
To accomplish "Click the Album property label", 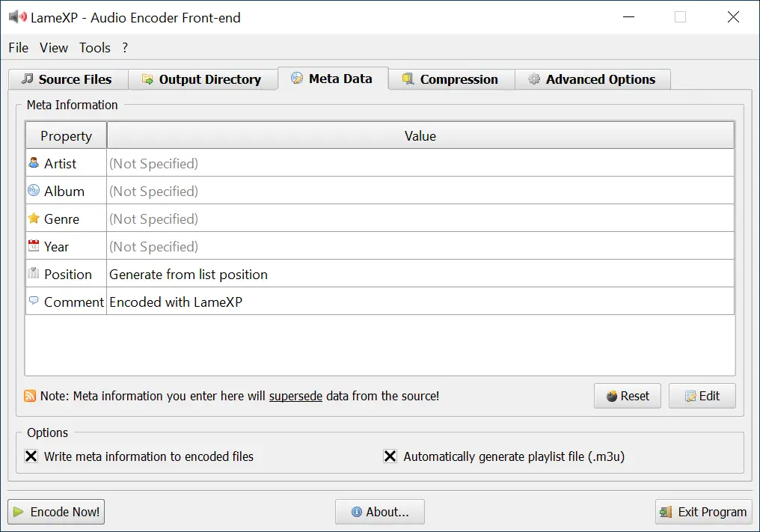I will click(x=64, y=191).
